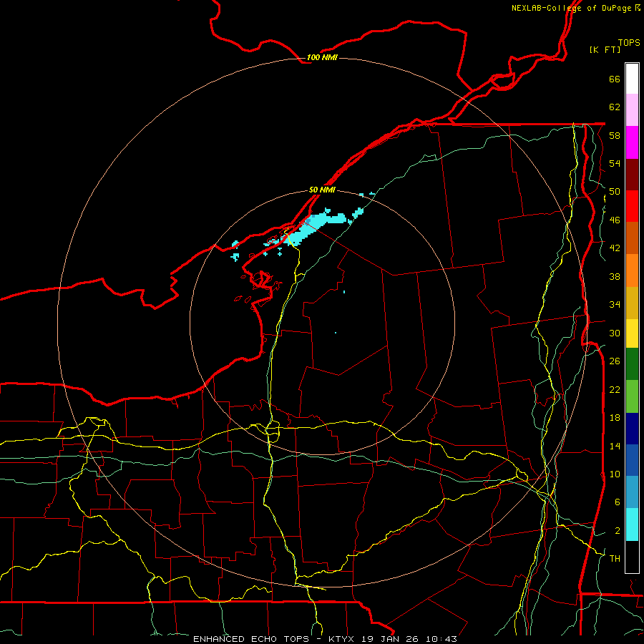Click the navy blue legend swatch
Screen dimensions: 644x644
coord(632,429)
